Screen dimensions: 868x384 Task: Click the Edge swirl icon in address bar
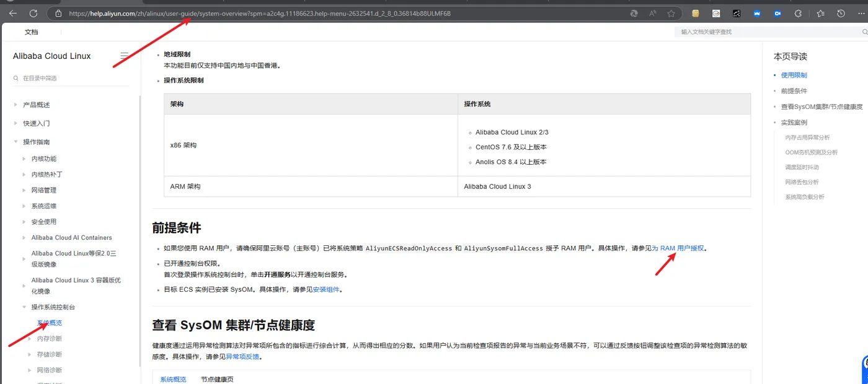click(634, 13)
